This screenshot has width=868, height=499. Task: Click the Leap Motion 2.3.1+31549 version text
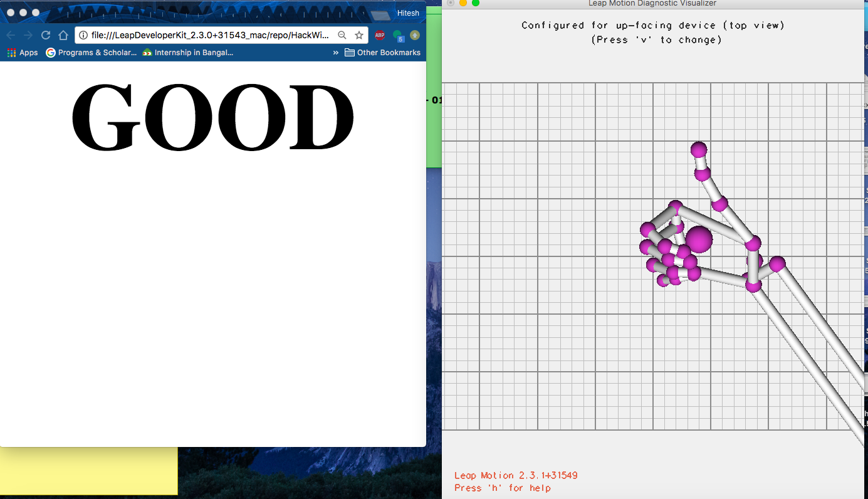(516, 475)
